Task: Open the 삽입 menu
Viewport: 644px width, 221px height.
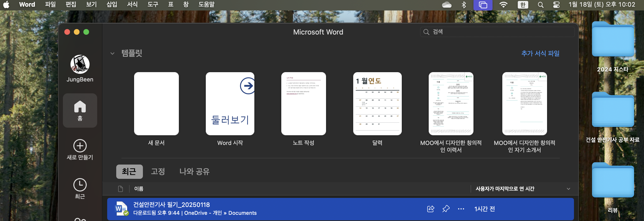Action: point(112,5)
